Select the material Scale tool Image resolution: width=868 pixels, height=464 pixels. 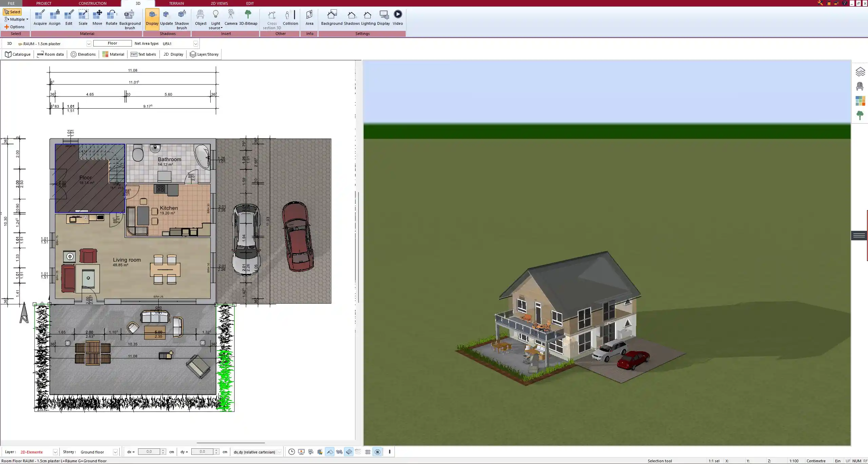pyautogui.click(x=83, y=18)
